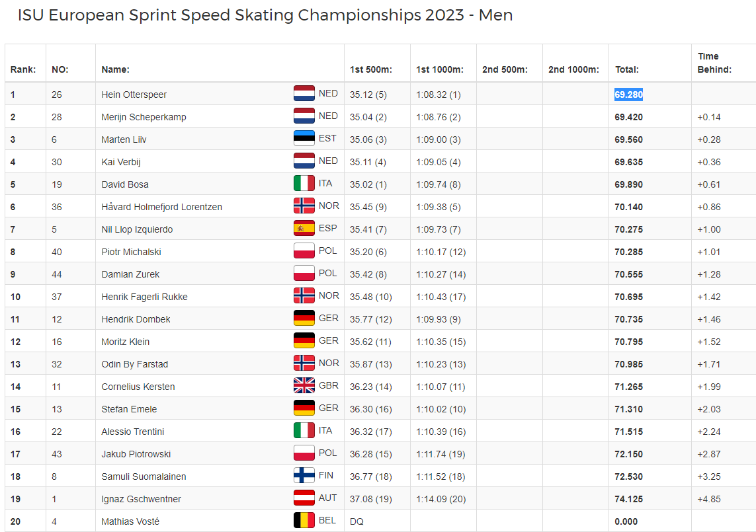Click the page title ISU European Sprint Championships
The width and height of the screenshot is (756, 532).
click(265, 15)
